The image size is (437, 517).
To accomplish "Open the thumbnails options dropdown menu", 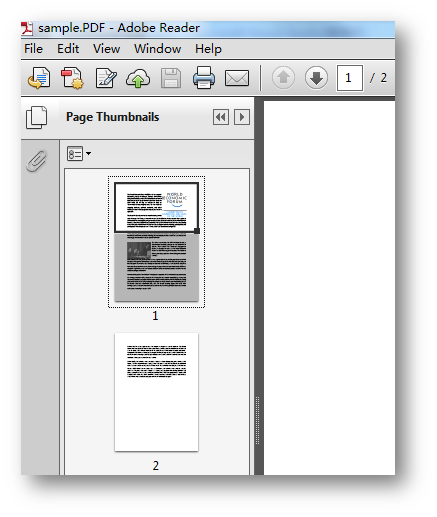I will 79,154.
